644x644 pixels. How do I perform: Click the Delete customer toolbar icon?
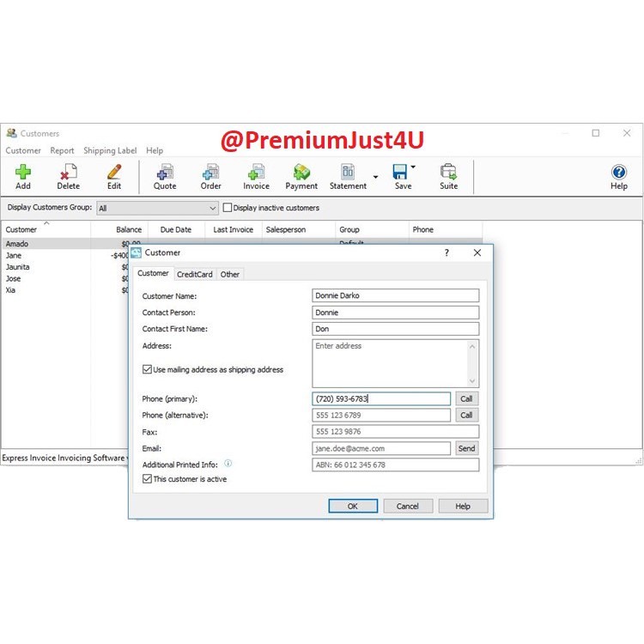pyautogui.click(x=68, y=176)
